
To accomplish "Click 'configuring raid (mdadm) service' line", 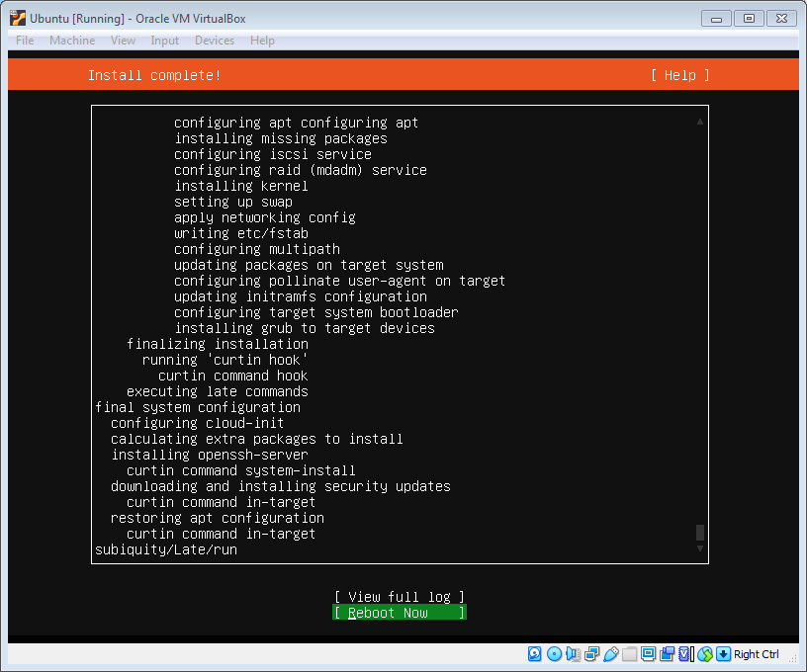I will pos(301,170).
